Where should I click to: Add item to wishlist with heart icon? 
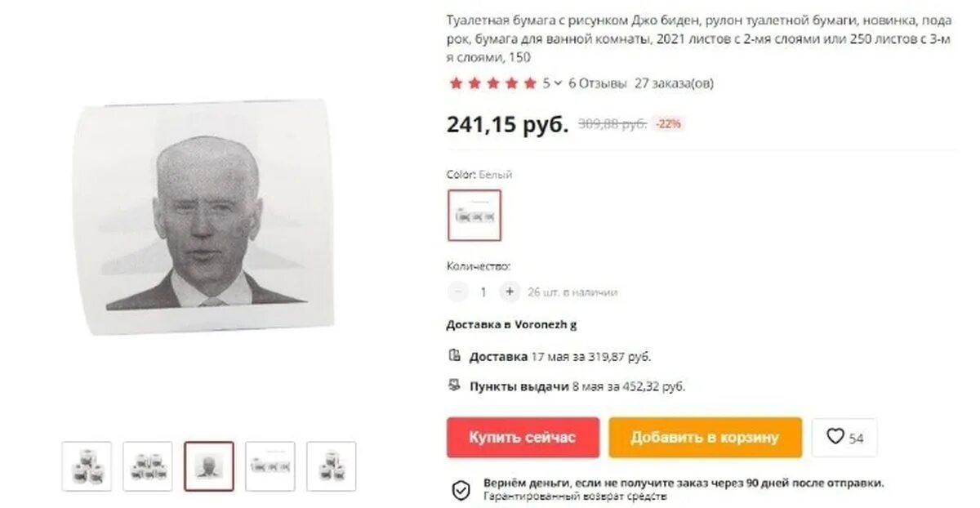point(844,438)
